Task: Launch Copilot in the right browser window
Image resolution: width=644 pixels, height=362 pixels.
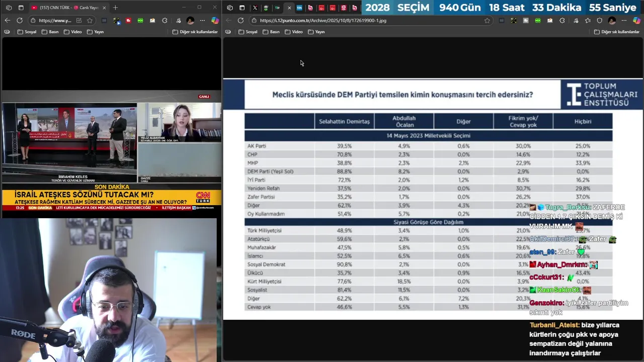Action: pyautogui.click(x=636, y=21)
